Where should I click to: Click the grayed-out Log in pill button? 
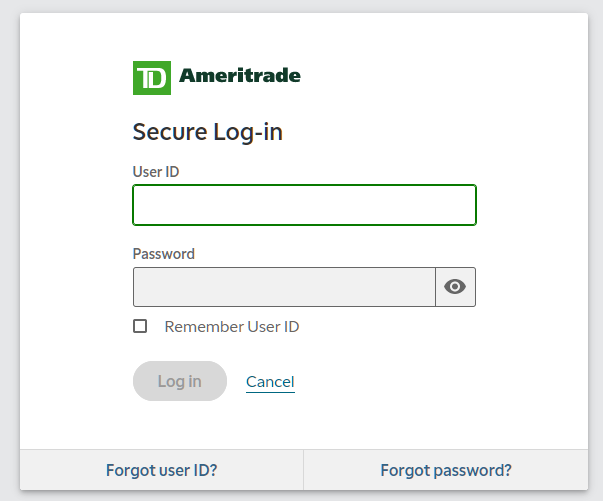click(x=180, y=381)
